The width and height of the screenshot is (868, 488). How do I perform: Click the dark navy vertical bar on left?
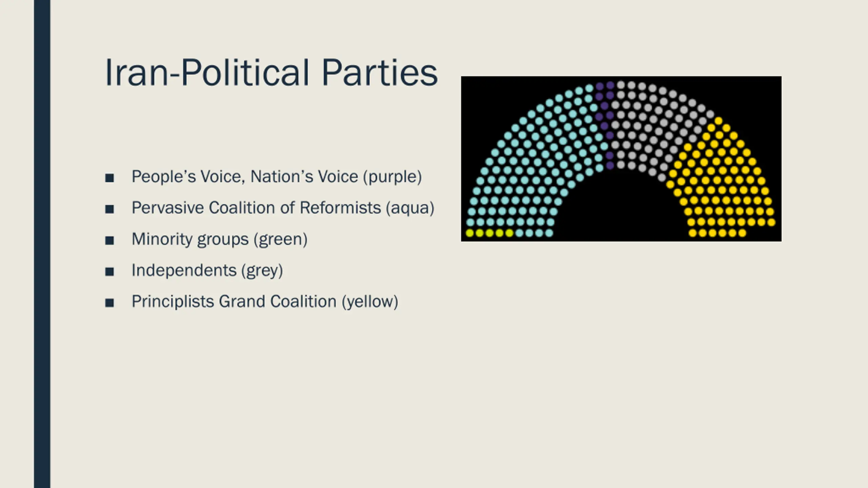tap(42, 244)
